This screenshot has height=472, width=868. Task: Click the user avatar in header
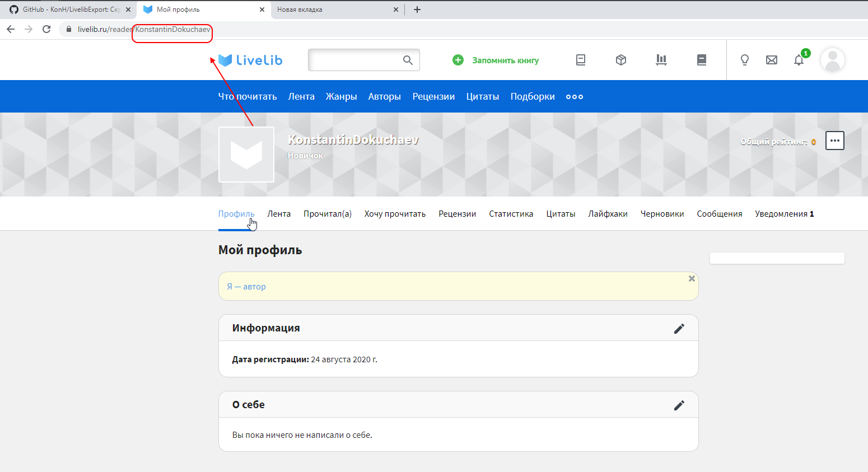click(x=833, y=60)
